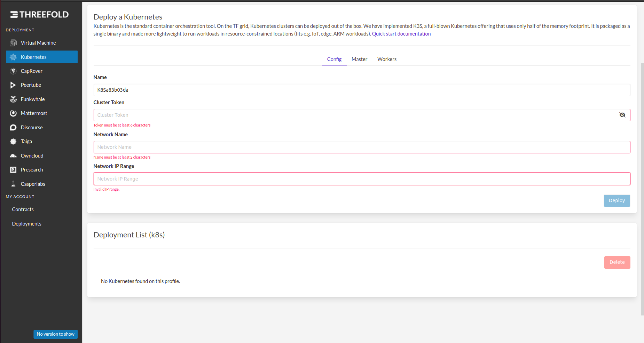Open Quick start documentation link
Viewport: 644px width, 343px height.
401,33
